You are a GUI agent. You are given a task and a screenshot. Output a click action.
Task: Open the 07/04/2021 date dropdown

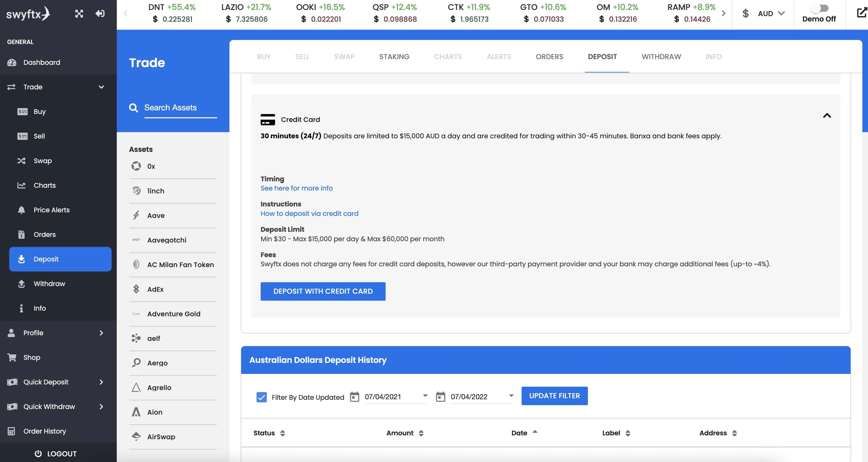click(x=425, y=396)
